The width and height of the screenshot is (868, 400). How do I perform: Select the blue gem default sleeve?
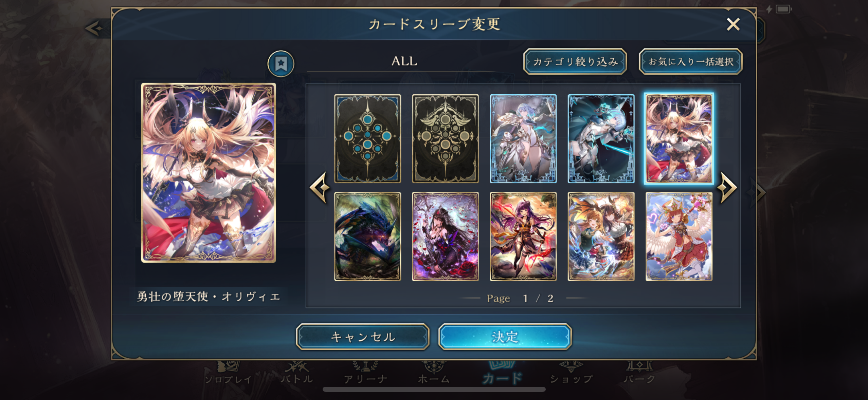[367, 139]
